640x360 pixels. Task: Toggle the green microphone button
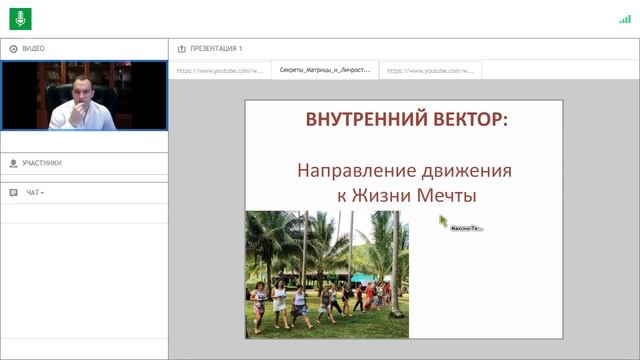click(x=20, y=19)
